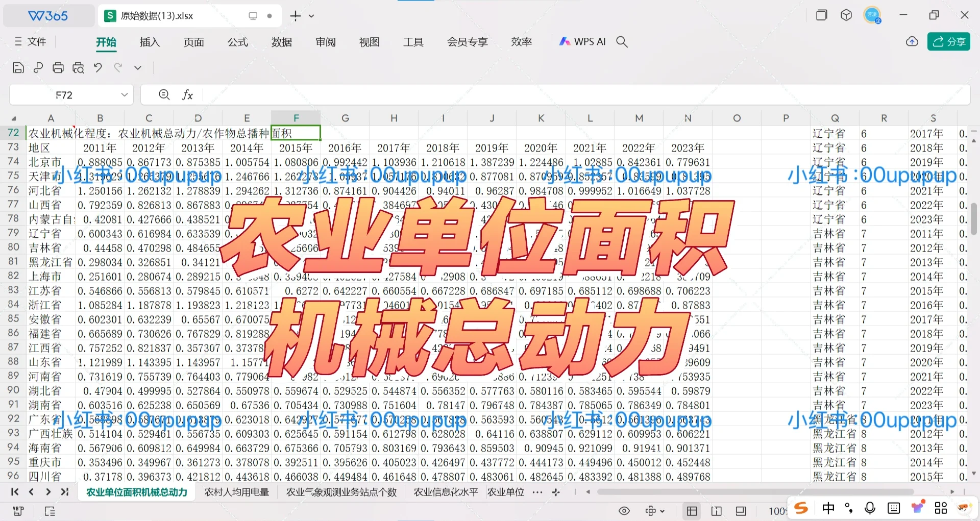Switch to page break preview icon
Viewport: 980px width, 521px height.
717,511
